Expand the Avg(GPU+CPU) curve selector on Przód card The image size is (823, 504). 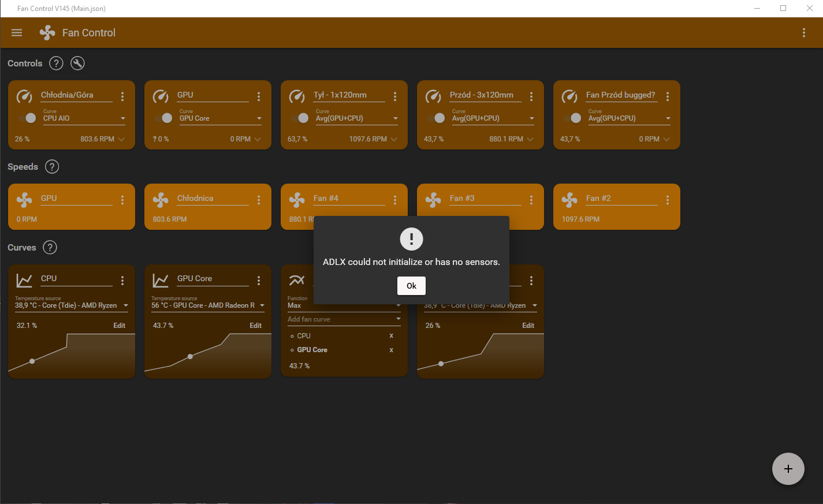pyautogui.click(x=532, y=118)
